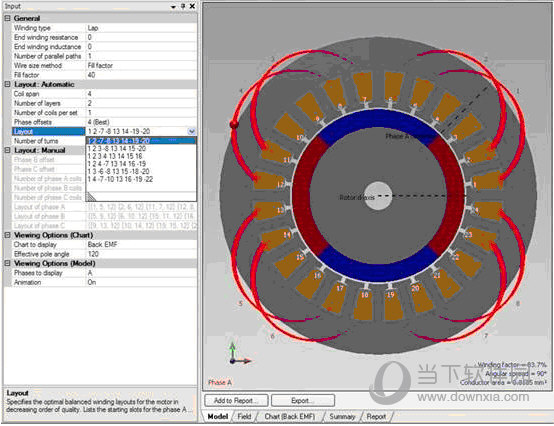Toggle the Input panel auto-hide pin
This screenshot has width=554, height=426.
(183, 6)
